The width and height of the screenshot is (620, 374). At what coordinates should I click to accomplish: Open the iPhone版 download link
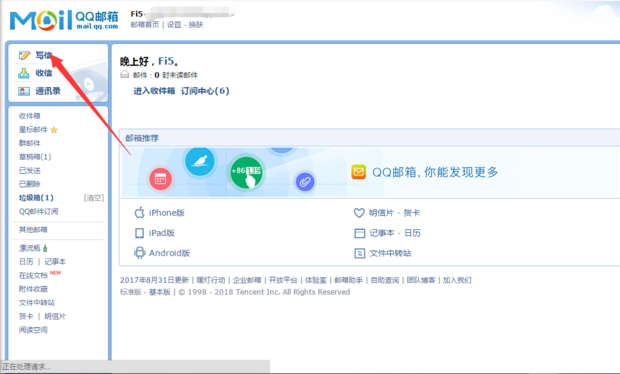tap(166, 213)
